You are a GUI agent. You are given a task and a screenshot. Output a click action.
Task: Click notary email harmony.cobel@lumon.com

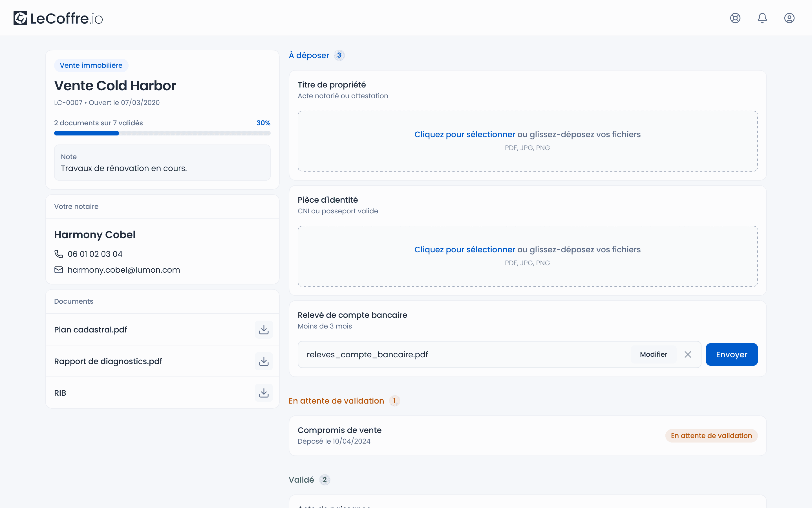click(124, 270)
